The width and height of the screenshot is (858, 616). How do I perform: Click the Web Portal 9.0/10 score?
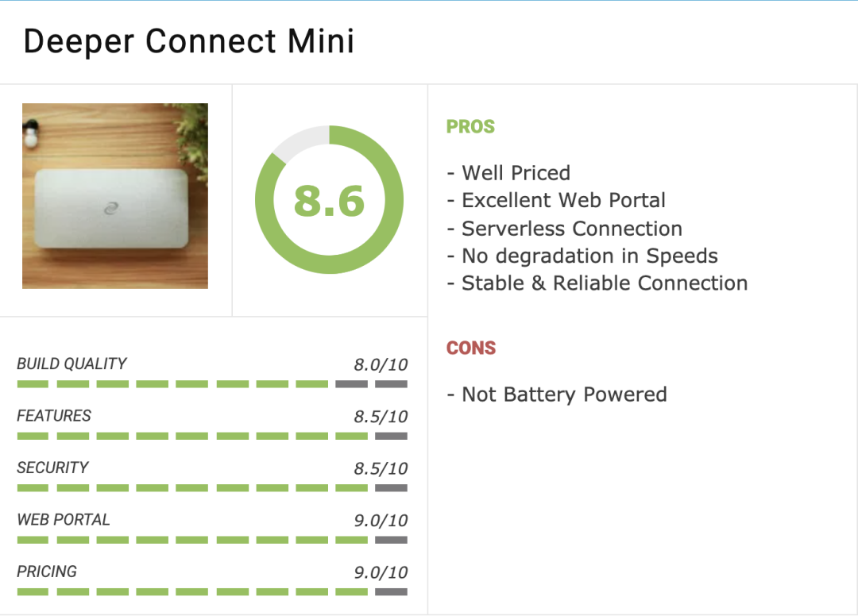[381, 521]
